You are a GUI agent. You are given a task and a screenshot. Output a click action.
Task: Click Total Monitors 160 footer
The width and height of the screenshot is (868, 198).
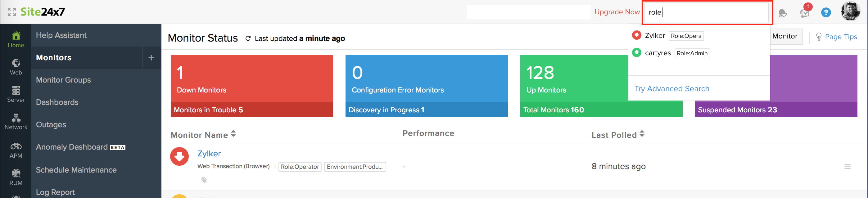601,110
